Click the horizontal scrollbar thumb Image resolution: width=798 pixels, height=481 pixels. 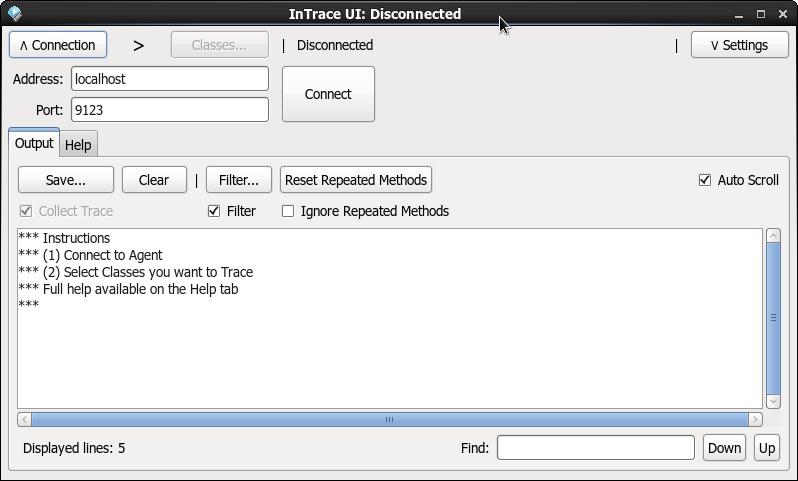pos(390,419)
